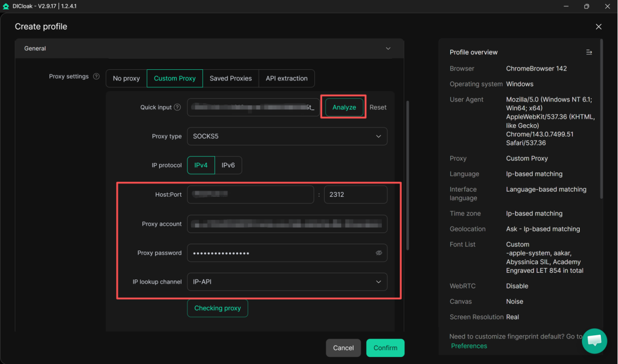Image resolution: width=618 pixels, height=364 pixels.
Task: Click the Profile overview heading
Action: [x=474, y=52]
